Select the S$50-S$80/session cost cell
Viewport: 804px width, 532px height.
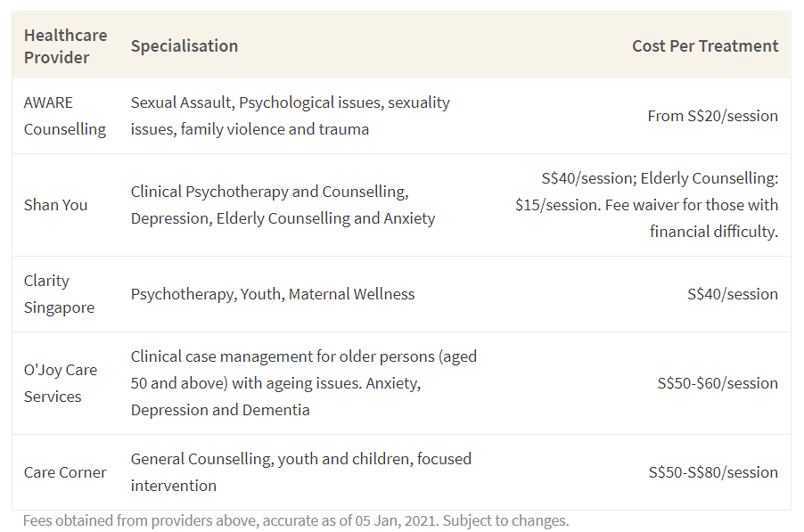713,472
